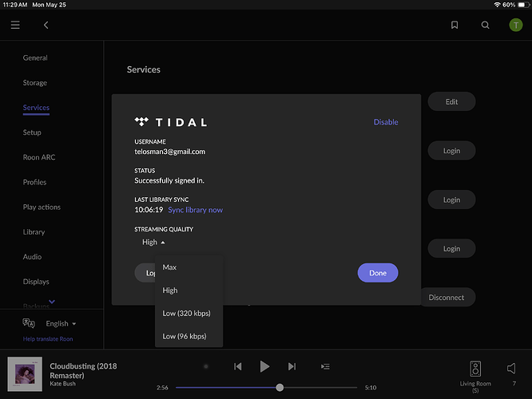
Task: Open the volume speaker control
Action: 511,369
